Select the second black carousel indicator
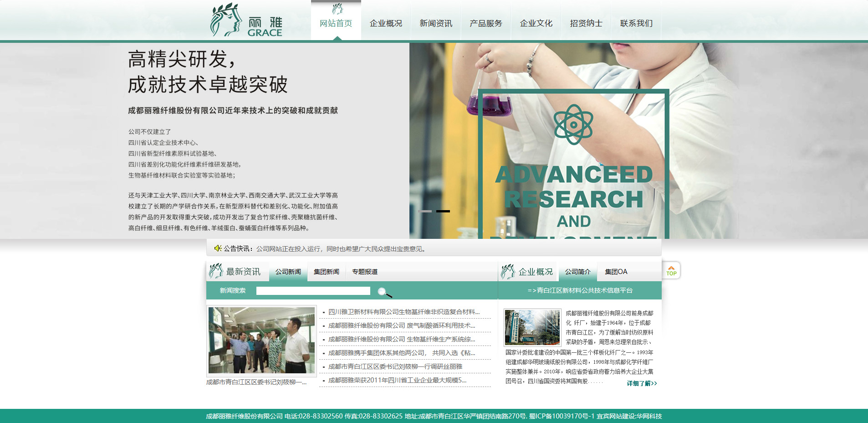Screen dimensions: 868x423 tap(443, 211)
